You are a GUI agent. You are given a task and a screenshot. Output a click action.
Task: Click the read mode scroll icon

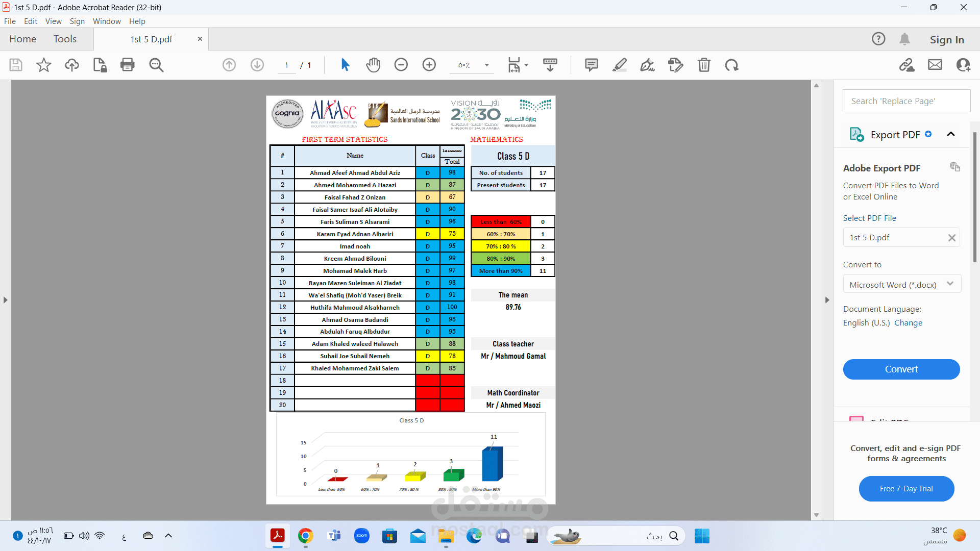coord(550,65)
